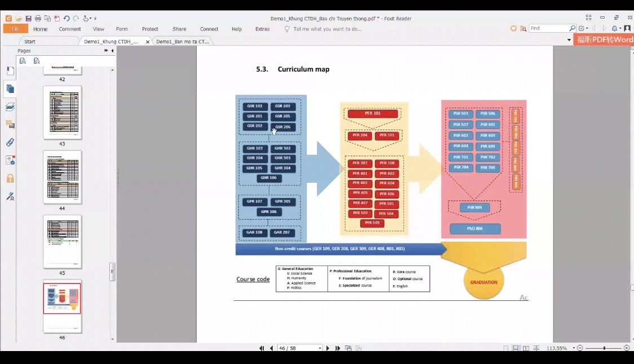This screenshot has width=634, height=364.
Task: Open the Comment ribbon tab
Action: point(70,29)
